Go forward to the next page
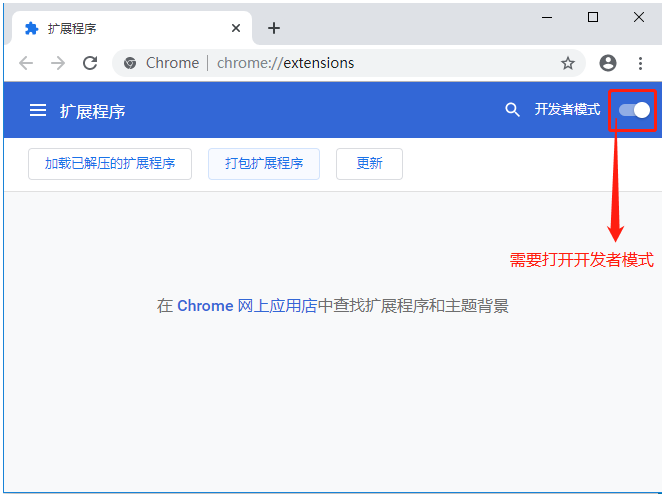670x496 pixels. tap(58, 63)
